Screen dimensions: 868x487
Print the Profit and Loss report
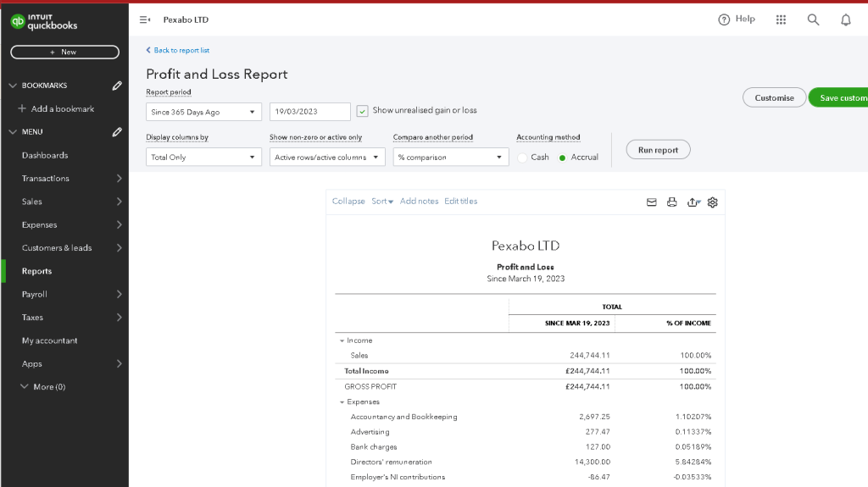[x=671, y=202]
